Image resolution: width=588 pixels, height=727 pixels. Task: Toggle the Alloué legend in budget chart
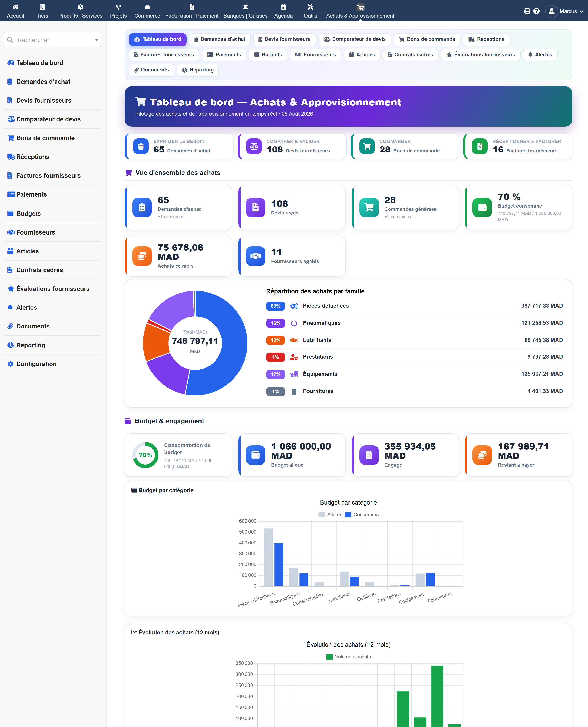[x=330, y=514]
